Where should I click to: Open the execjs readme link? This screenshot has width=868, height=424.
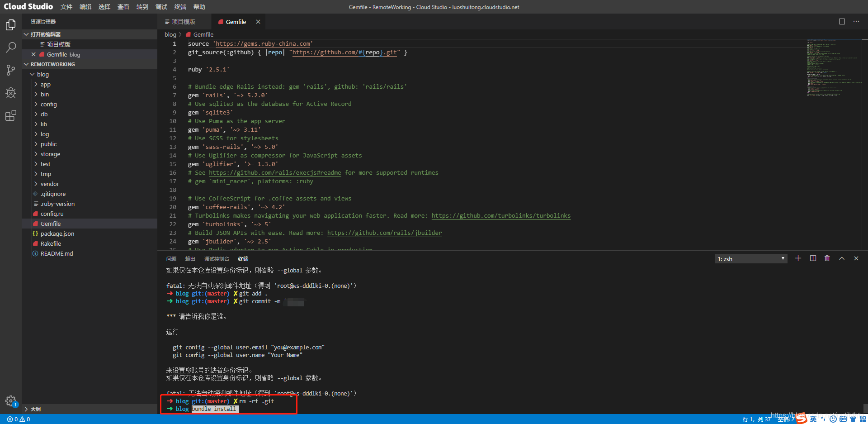pos(275,173)
